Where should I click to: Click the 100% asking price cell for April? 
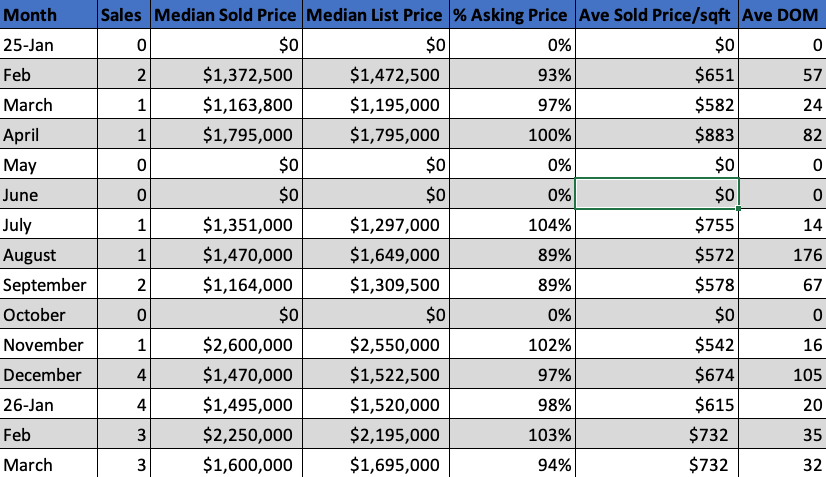click(x=511, y=135)
